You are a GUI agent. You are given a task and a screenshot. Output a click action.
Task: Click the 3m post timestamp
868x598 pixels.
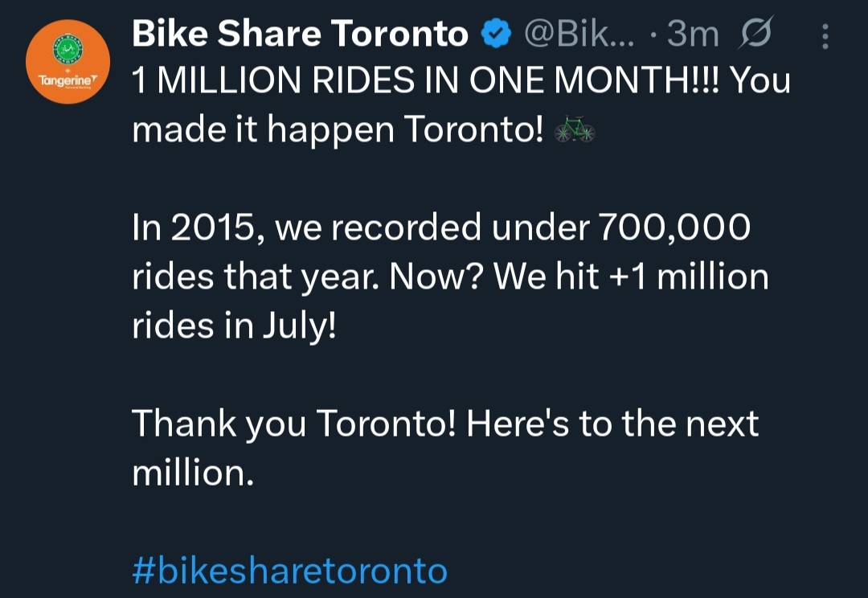[x=693, y=35]
